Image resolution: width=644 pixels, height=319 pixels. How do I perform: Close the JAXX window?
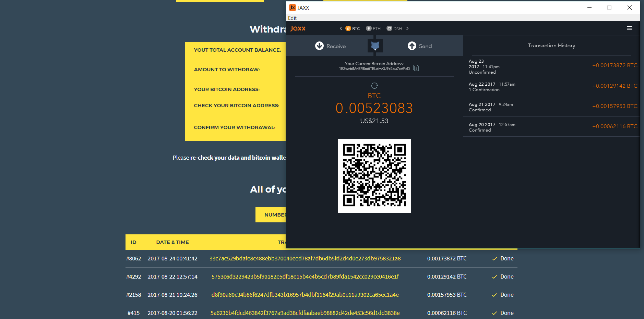[x=630, y=8]
